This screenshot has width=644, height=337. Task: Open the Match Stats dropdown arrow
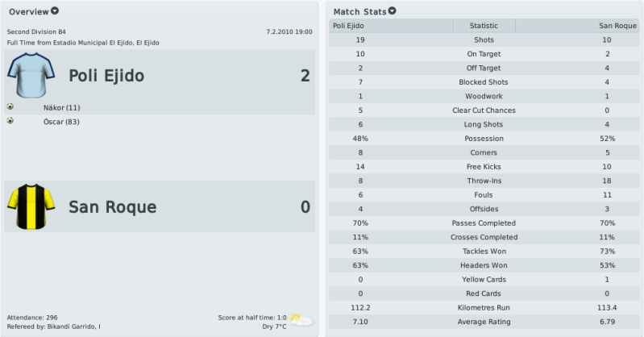pos(393,10)
